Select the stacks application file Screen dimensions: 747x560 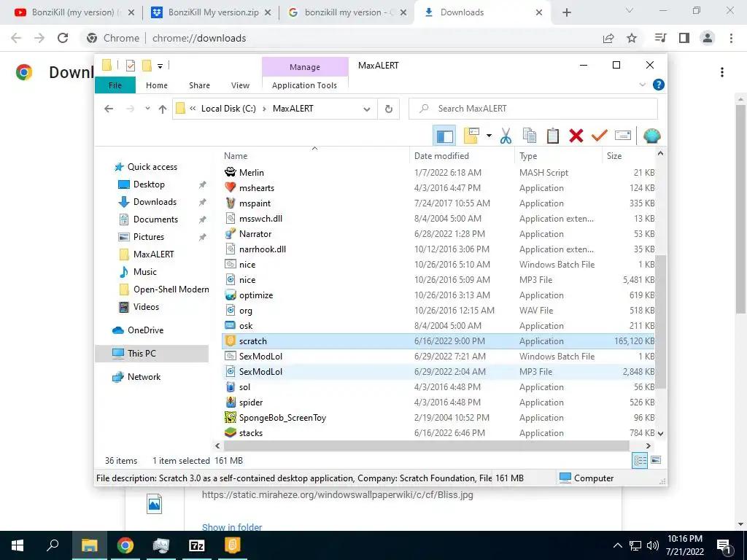tap(438, 433)
